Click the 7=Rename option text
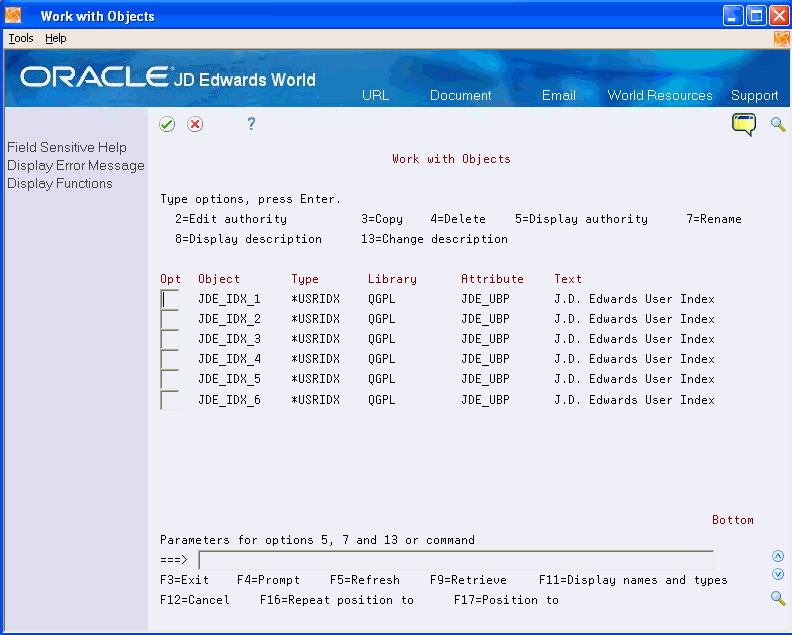Viewport: 792px width, 635px height. pyautogui.click(x=714, y=219)
